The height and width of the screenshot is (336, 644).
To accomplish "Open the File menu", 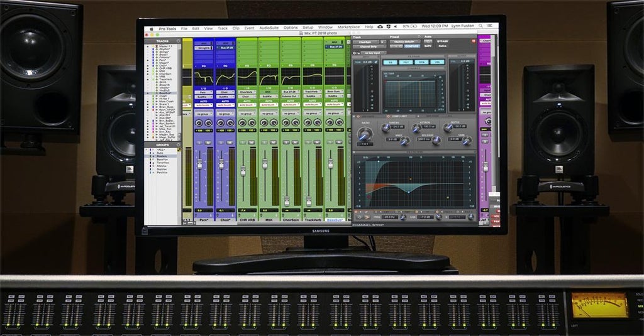I will point(184,29).
